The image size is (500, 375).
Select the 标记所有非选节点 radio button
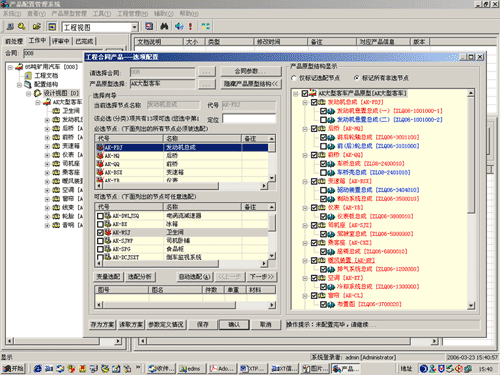tap(356, 78)
